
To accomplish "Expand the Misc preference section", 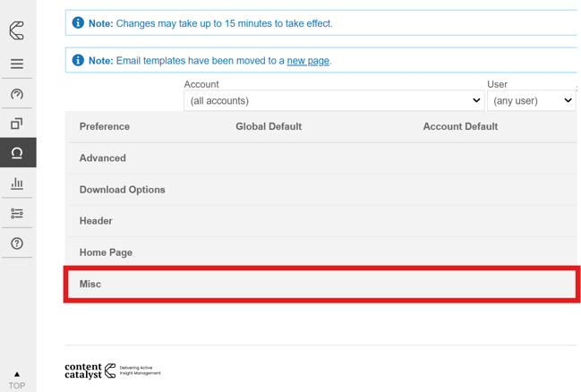I will 90,284.
